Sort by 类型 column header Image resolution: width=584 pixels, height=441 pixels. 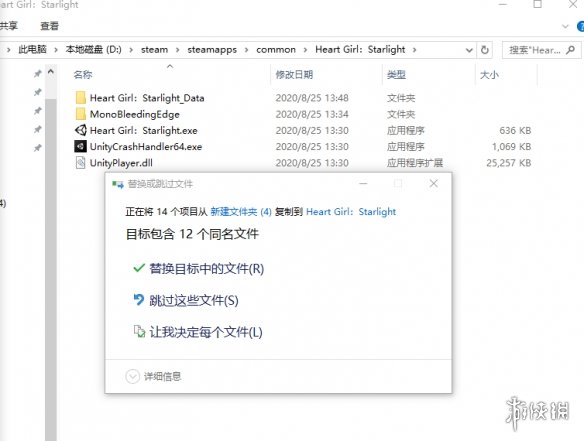click(x=396, y=75)
